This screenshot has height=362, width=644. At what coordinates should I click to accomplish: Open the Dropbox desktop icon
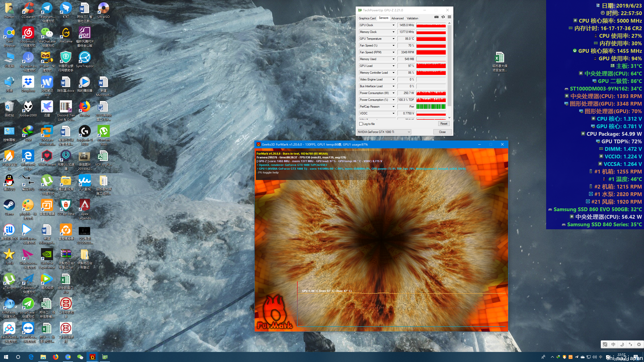tap(28, 84)
